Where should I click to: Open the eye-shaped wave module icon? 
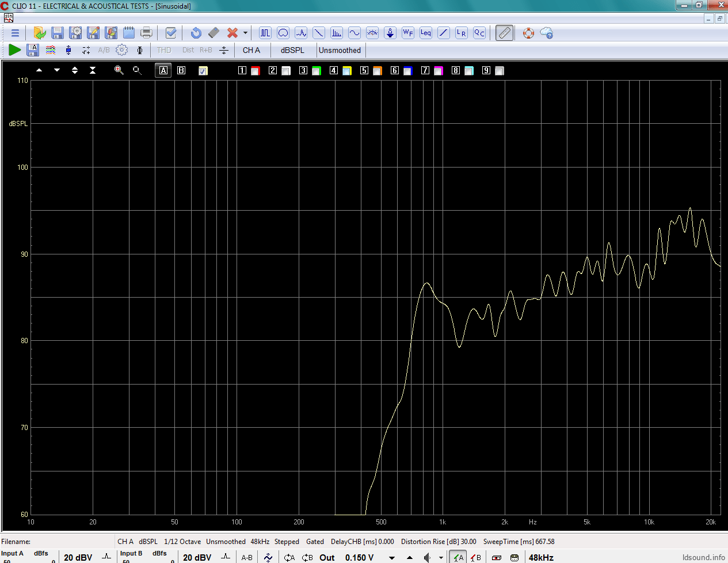coord(372,33)
